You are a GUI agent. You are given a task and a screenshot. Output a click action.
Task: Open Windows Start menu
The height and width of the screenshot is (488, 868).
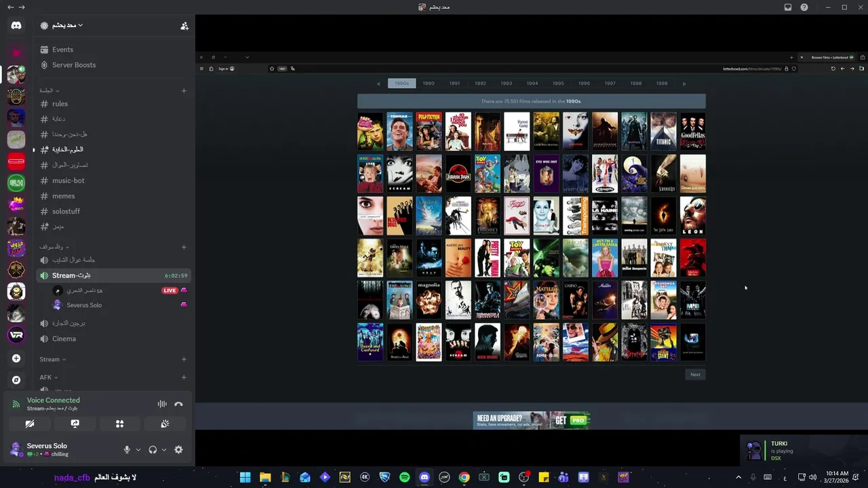pyautogui.click(x=245, y=477)
